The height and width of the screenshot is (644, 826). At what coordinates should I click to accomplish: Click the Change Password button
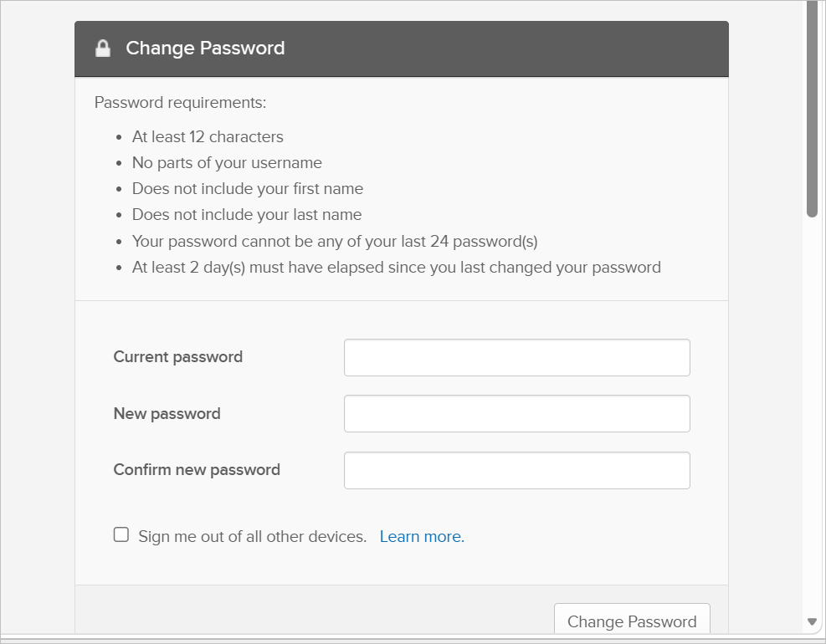pyautogui.click(x=632, y=619)
